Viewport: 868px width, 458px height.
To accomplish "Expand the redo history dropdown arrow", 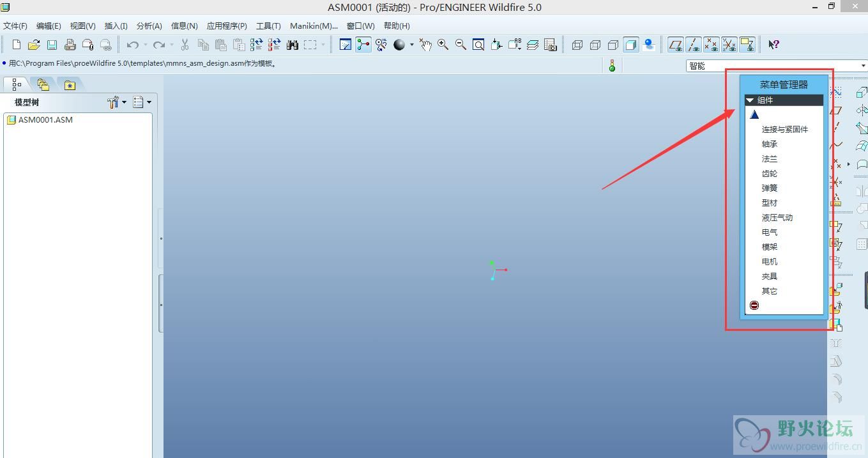I will pos(172,45).
